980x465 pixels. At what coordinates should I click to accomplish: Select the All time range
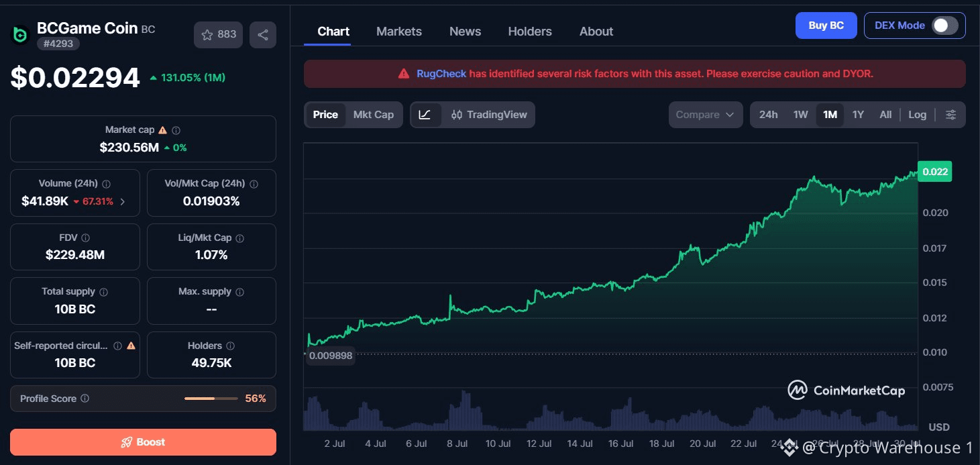(x=885, y=115)
